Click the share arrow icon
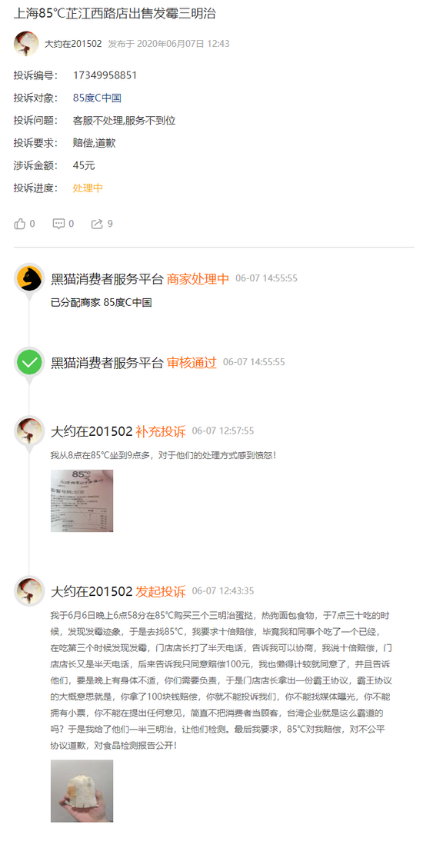The image size is (423, 868). pos(97,224)
